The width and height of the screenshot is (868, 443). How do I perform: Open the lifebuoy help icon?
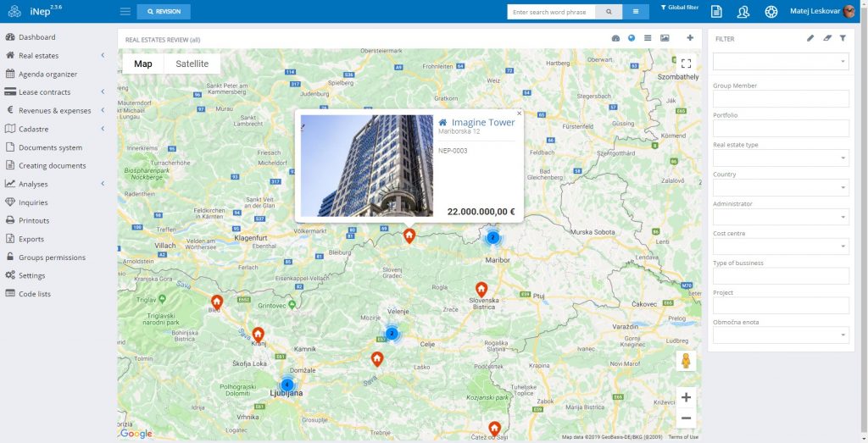click(771, 12)
